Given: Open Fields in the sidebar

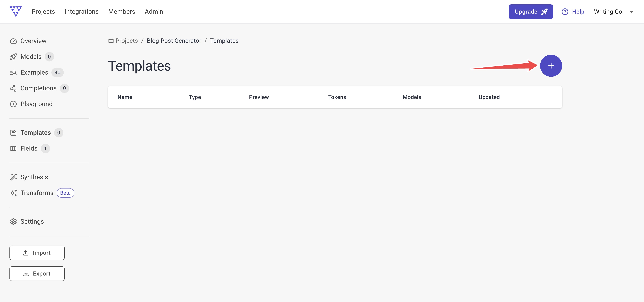Looking at the screenshot, I should (x=29, y=148).
